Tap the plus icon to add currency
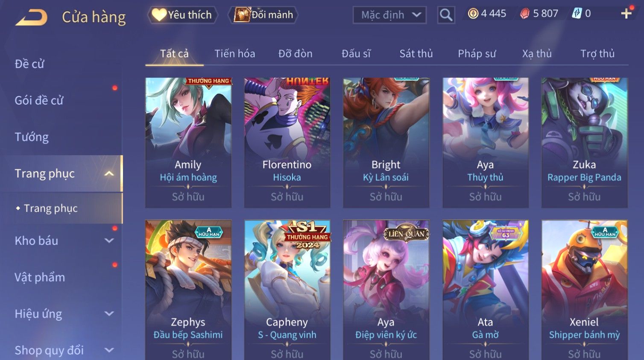This screenshot has height=360, width=644. pos(626,14)
